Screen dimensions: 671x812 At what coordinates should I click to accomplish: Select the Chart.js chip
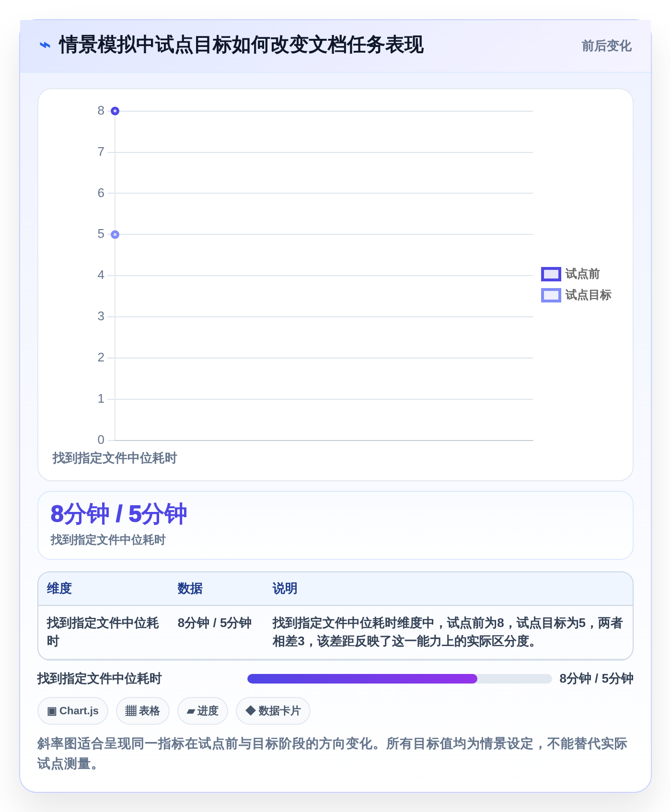73,711
